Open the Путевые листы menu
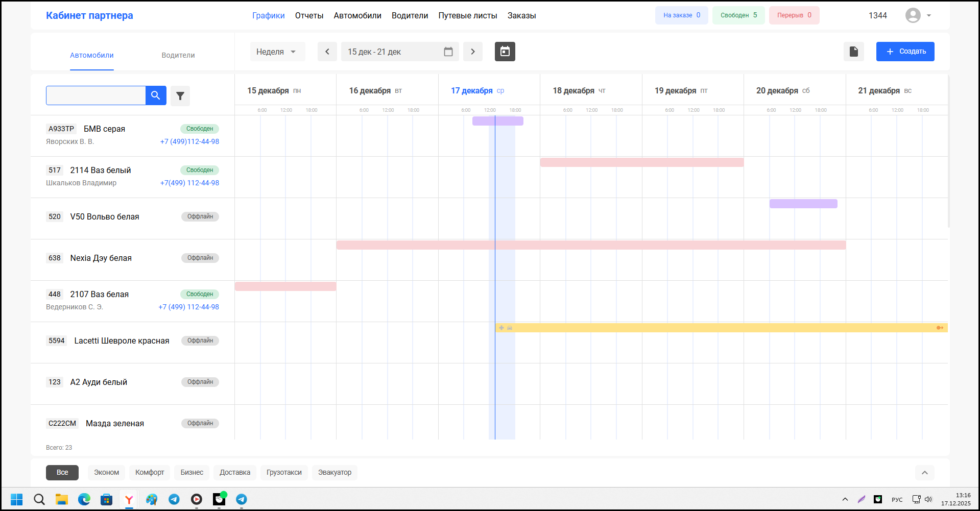980x511 pixels. [467, 16]
